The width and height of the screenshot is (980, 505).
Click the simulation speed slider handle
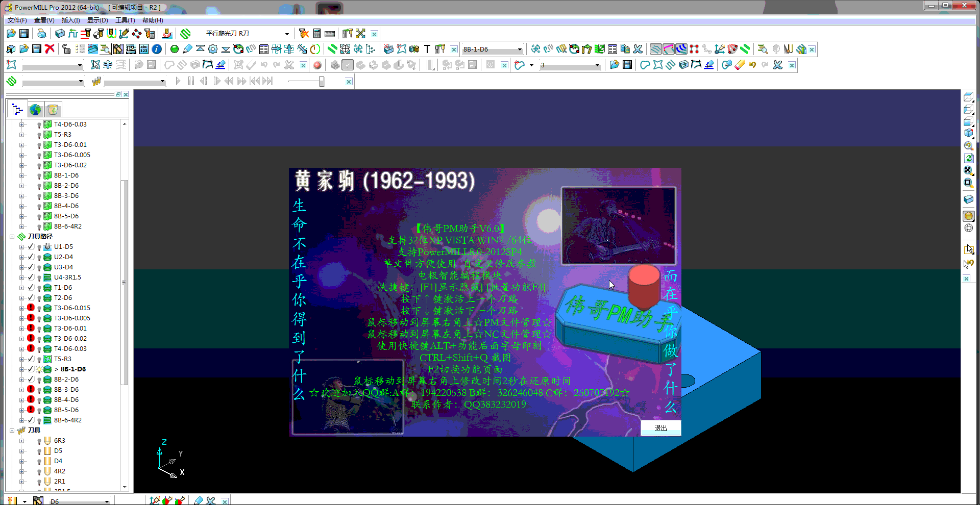point(322,81)
